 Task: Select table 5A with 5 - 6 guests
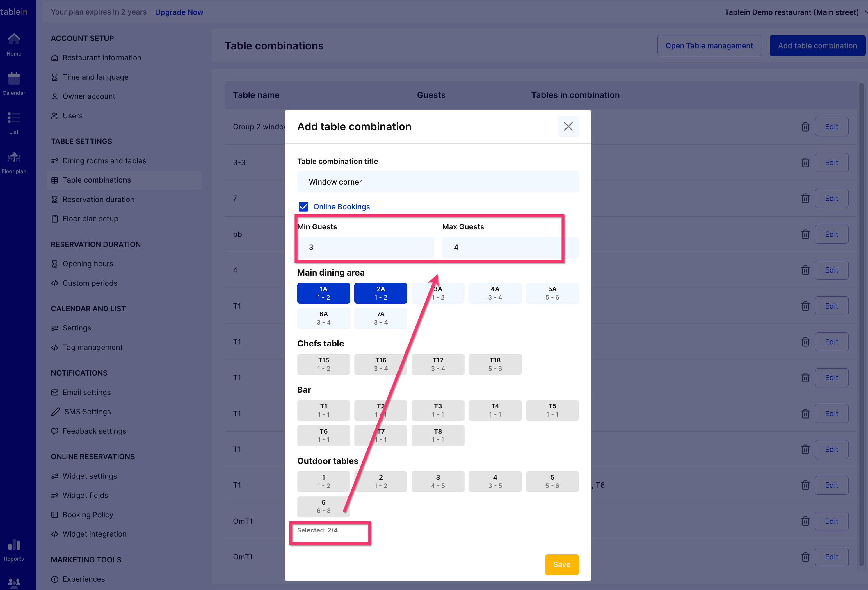point(552,293)
